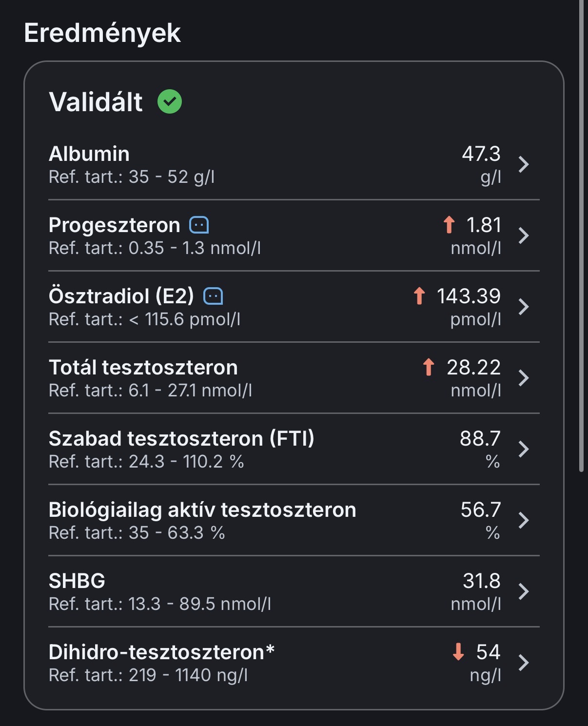Screen dimensions: 588x726
Task: Expand the Progeszteron row chevron
Action: click(x=524, y=235)
